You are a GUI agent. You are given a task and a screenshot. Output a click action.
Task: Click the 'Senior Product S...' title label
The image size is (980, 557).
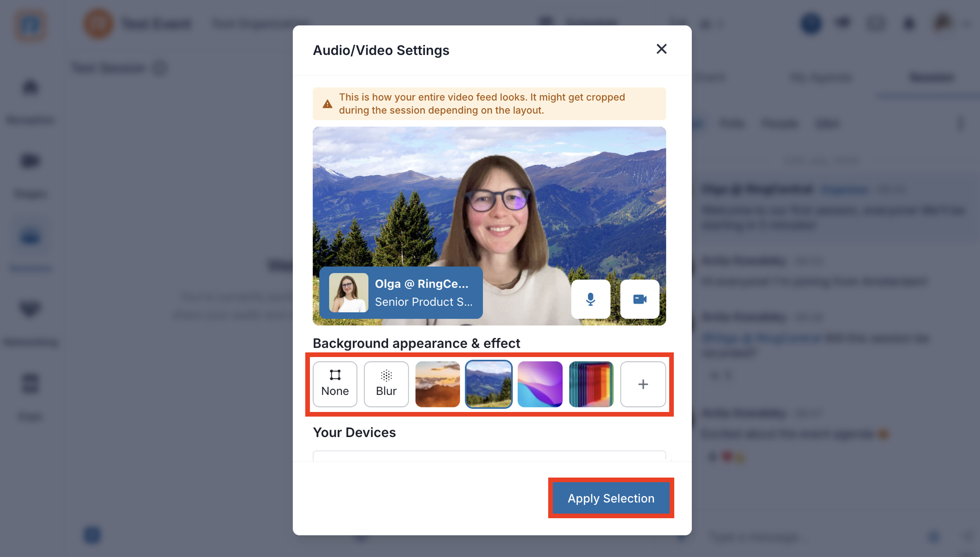click(423, 302)
